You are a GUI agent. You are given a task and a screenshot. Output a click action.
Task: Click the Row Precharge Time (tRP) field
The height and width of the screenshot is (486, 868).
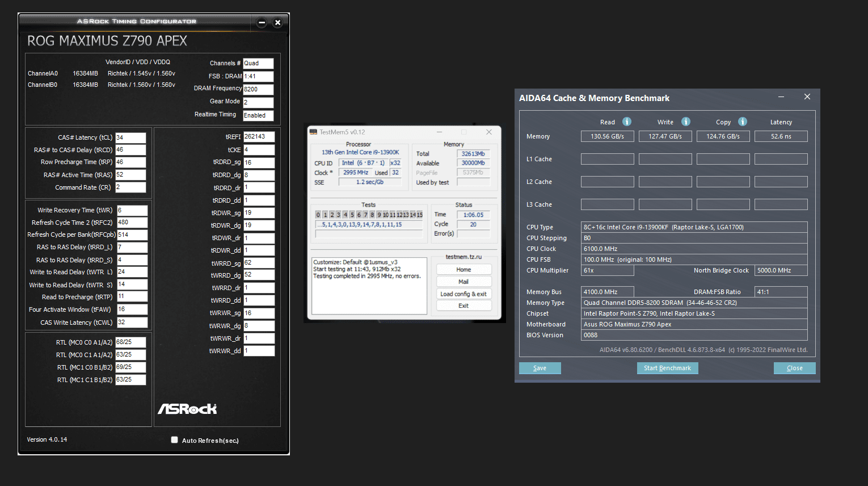point(130,162)
